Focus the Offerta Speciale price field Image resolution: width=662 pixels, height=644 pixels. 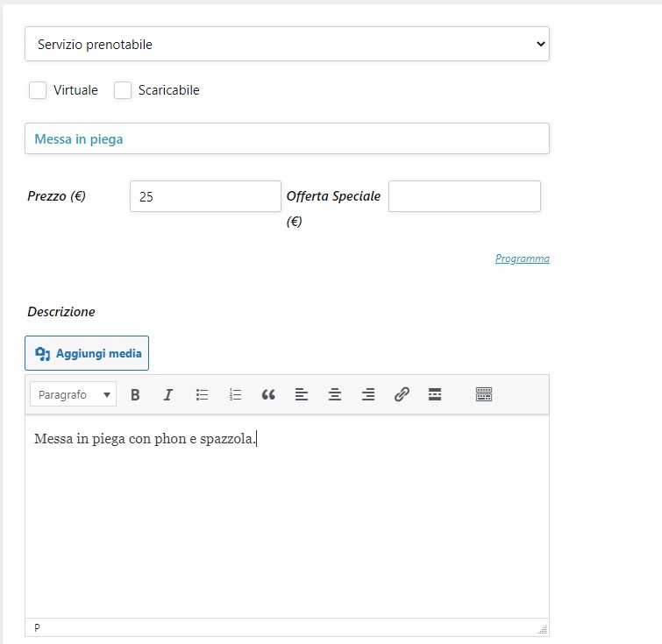point(464,196)
